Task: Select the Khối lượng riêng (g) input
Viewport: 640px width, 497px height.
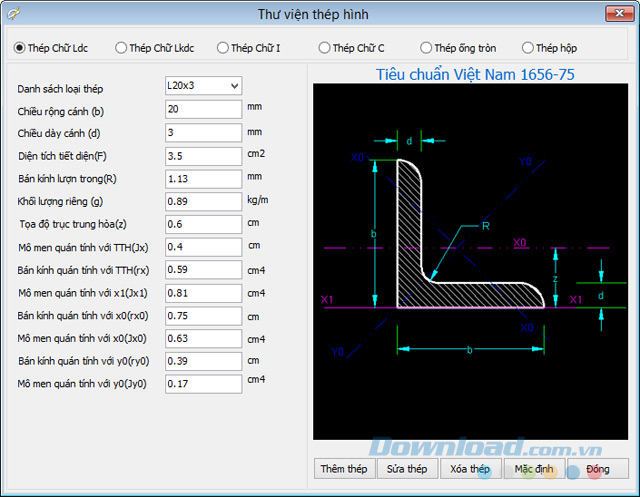Action: click(x=203, y=201)
